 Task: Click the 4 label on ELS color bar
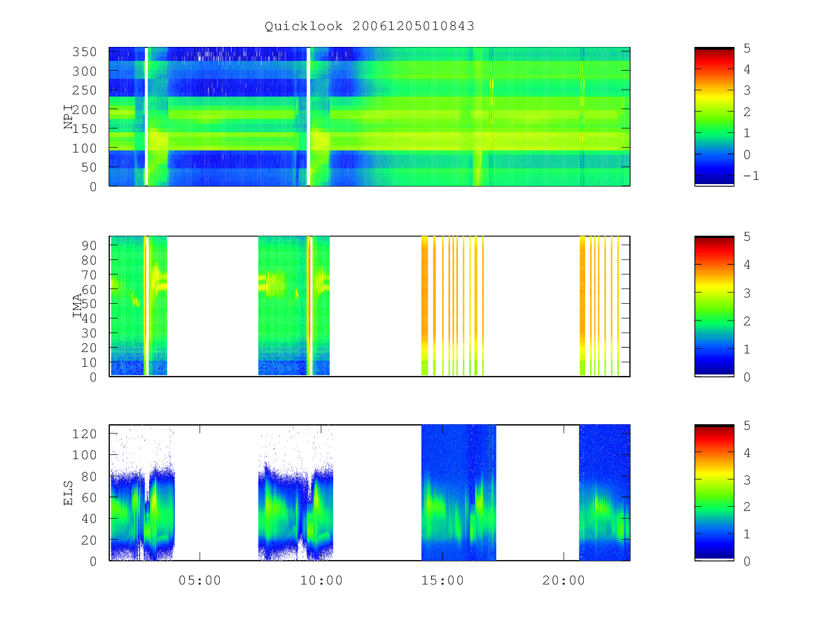(x=746, y=453)
